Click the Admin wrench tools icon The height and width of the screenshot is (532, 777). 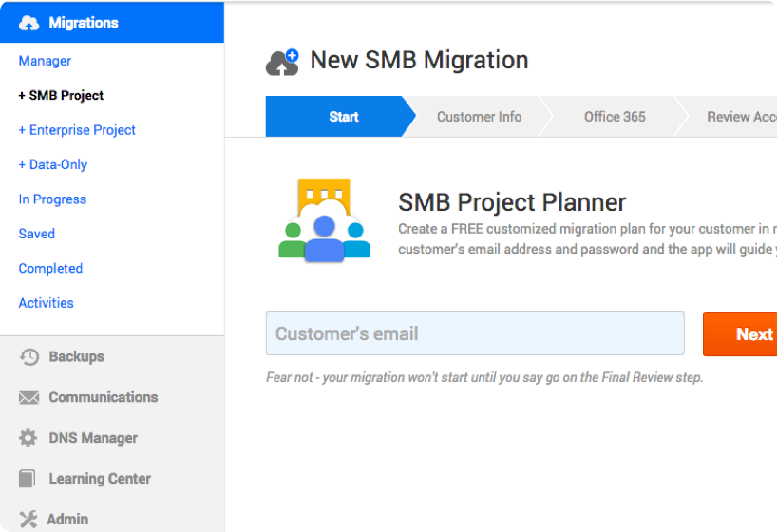click(x=28, y=520)
